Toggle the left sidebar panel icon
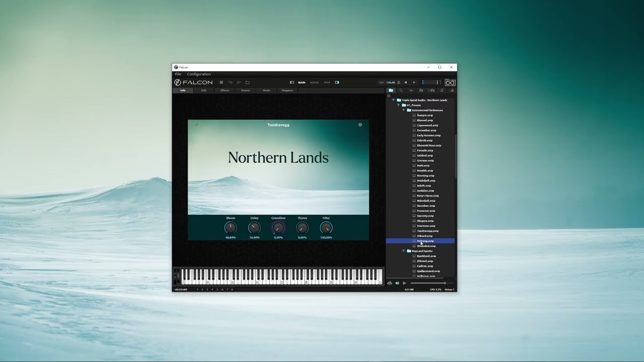Viewport: 644px width, 362px height. [x=292, y=82]
